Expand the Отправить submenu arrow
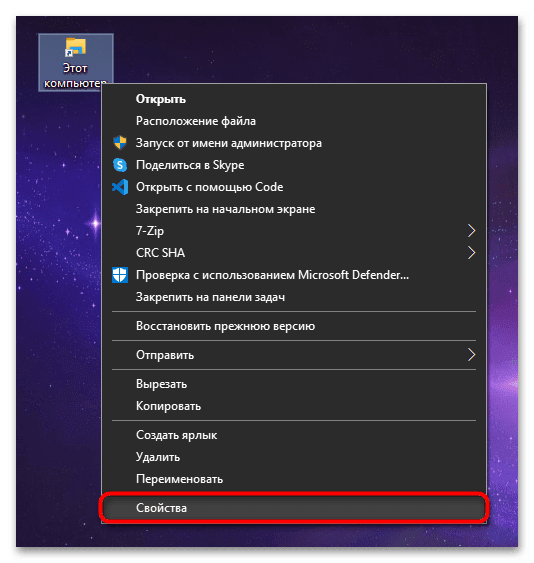534x563 pixels. click(472, 355)
